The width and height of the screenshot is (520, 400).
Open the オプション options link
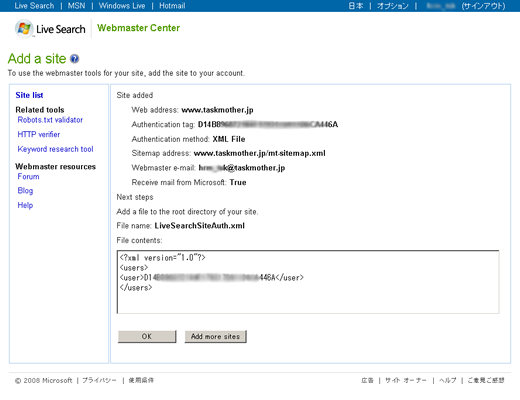tap(393, 6)
